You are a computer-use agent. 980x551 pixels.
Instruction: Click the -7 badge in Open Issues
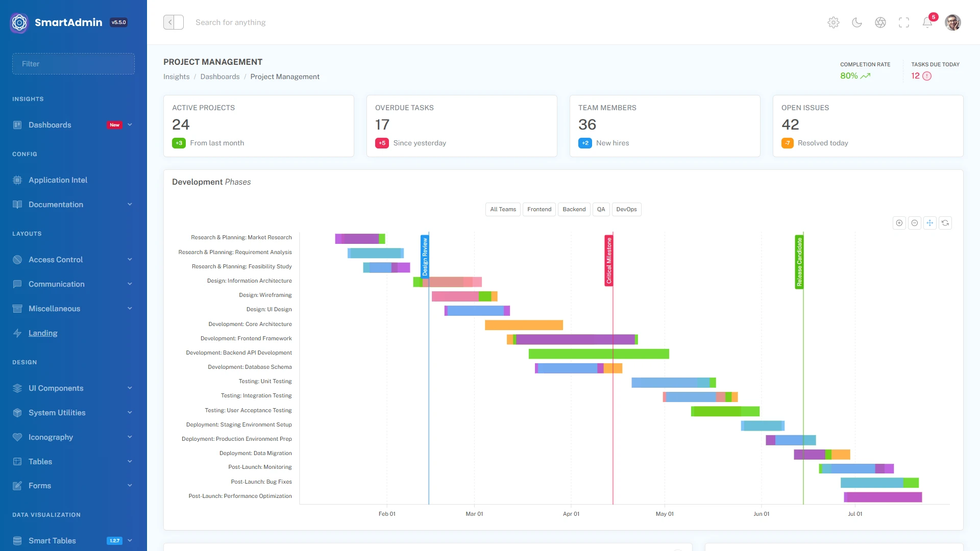[788, 143]
